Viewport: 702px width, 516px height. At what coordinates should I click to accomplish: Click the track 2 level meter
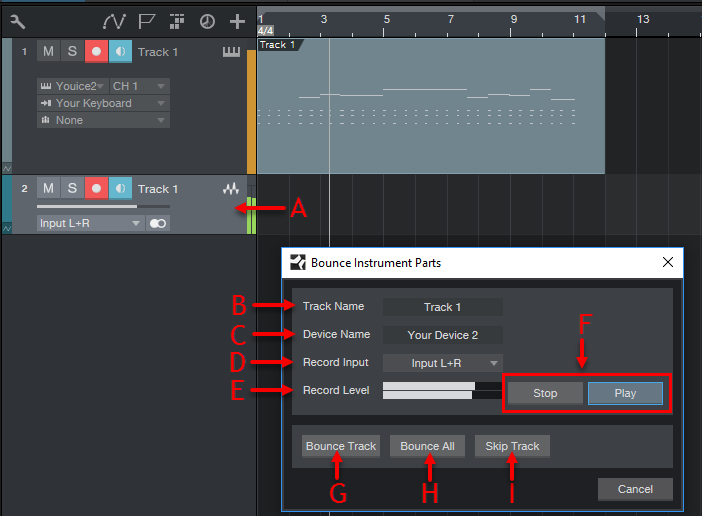[x=252, y=215]
